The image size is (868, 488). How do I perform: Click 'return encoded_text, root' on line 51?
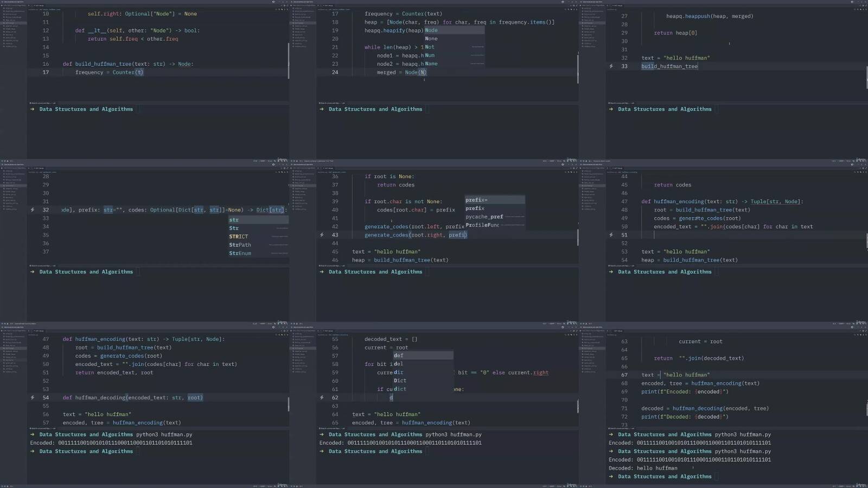click(x=114, y=373)
